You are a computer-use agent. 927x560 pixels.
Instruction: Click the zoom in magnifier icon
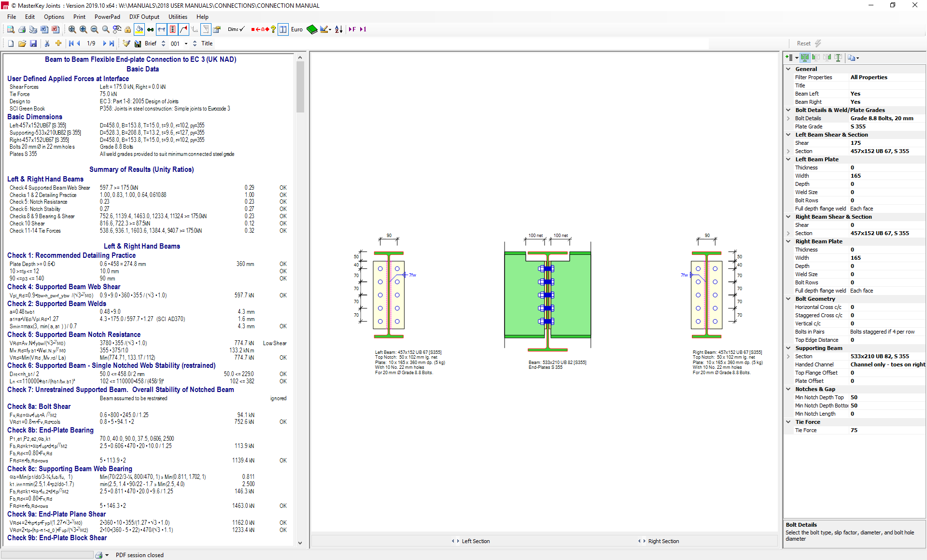(x=83, y=29)
